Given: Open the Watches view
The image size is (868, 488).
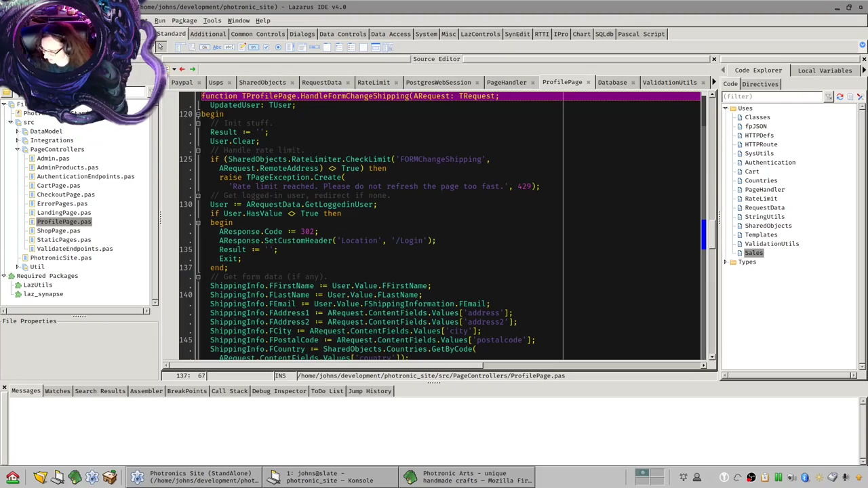Looking at the screenshot, I should [x=57, y=391].
